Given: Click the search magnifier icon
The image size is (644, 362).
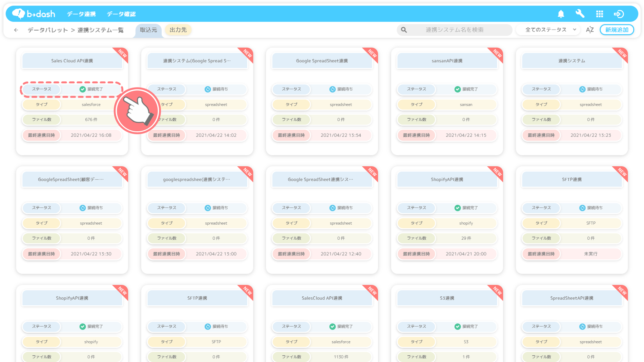Looking at the screenshot, I should (x=404, y=30).
